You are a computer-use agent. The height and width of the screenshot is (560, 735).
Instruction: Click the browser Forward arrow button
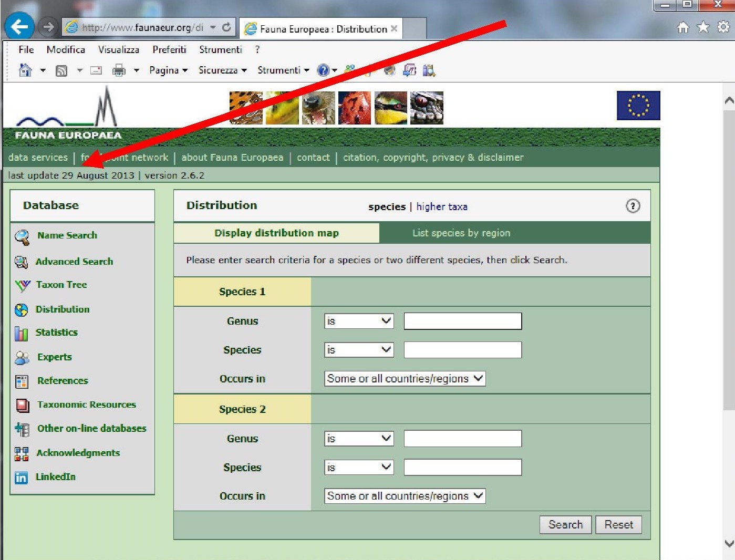[x=48, y=27]
